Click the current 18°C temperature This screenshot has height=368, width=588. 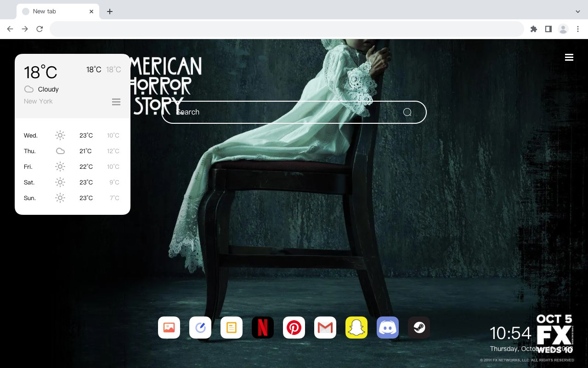(x=40, y=72)
